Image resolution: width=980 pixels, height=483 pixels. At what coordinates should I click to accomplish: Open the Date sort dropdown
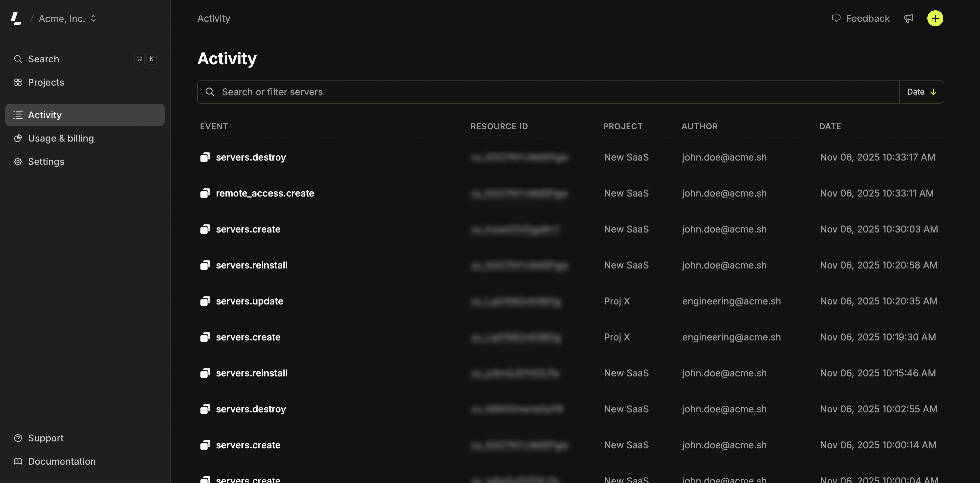click(921, 92)
